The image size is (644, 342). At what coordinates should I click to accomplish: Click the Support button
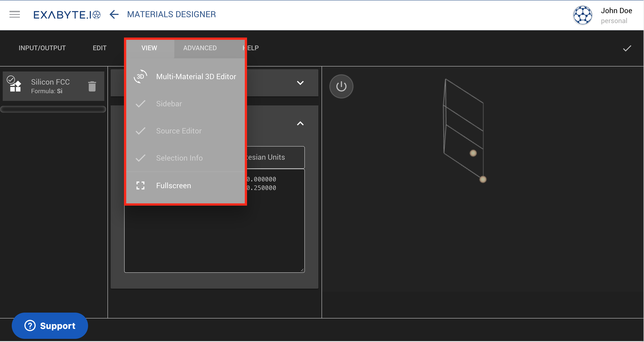[x=50, y=325]
